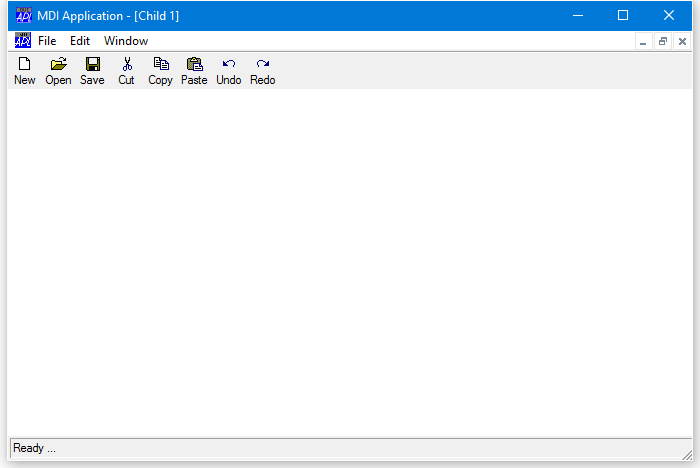Maximize the MDI Application main window
700x468 pixels.
pyautogui.click(x=623, y=15)
